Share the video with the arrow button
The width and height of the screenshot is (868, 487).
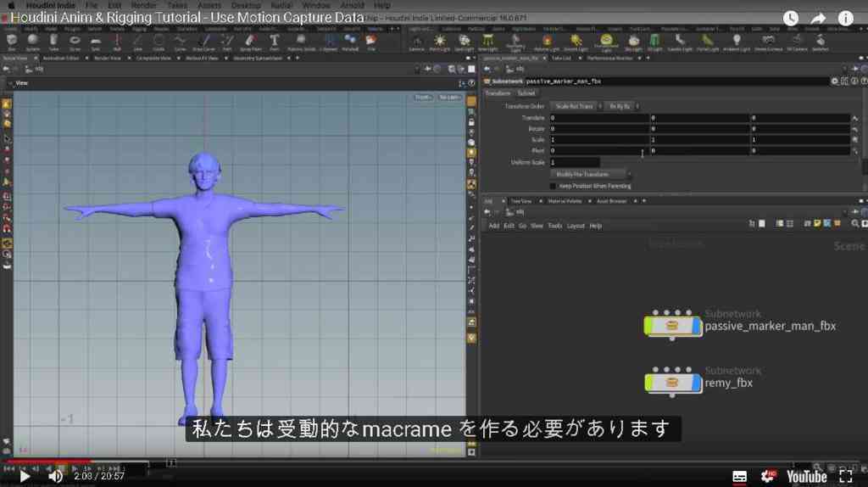click(818, 19)
